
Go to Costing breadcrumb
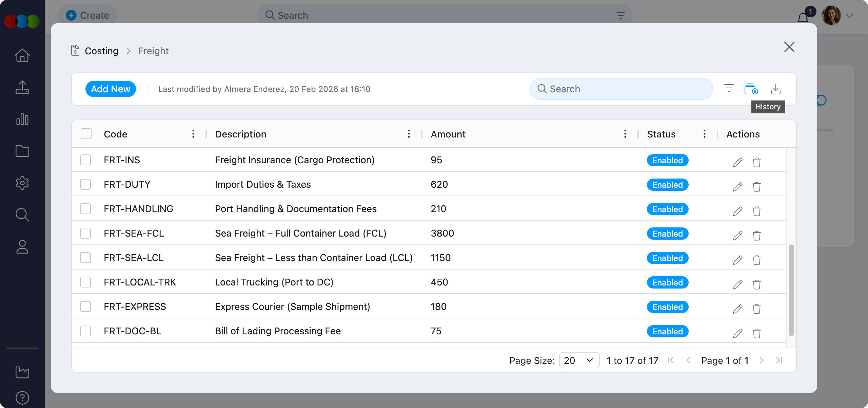click(x=101, y=51)
